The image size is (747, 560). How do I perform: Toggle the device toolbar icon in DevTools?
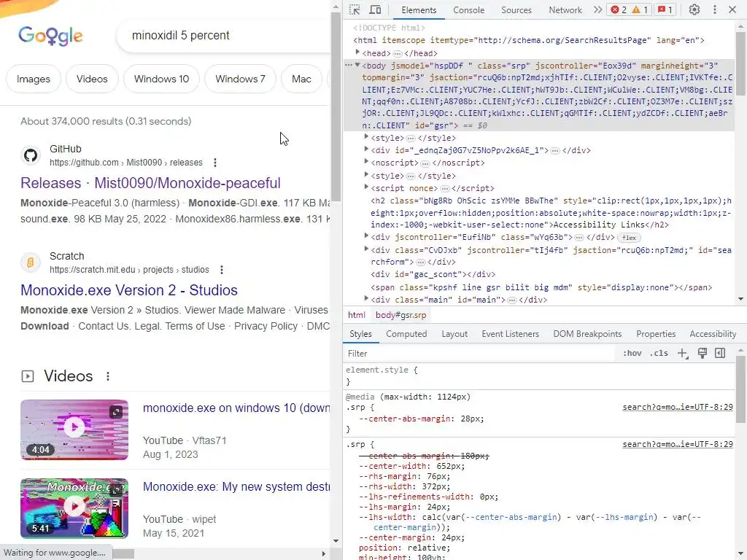point(376,9)
